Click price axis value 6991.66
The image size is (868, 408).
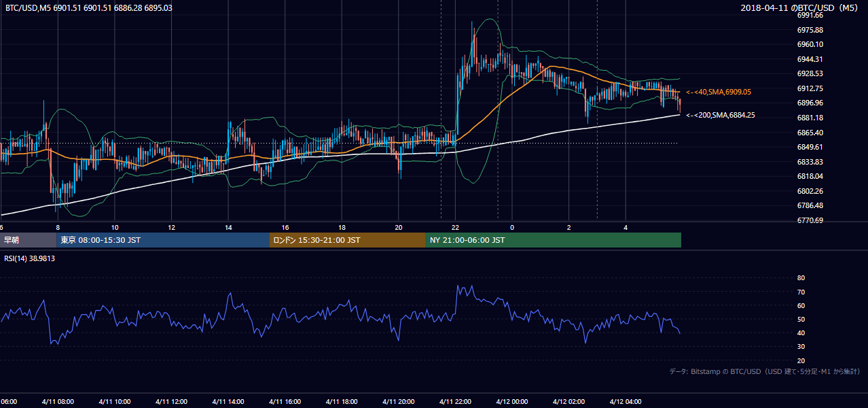(x=810, y=15)
